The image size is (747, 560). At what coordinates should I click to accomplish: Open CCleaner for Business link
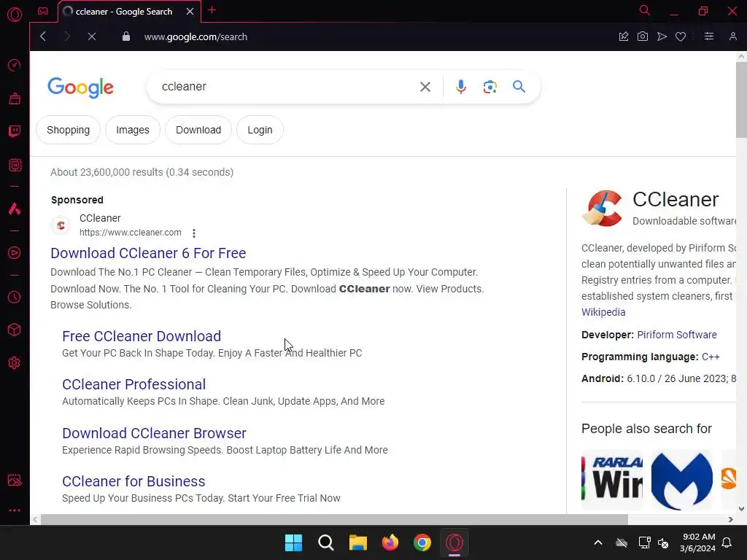point(133,481)
